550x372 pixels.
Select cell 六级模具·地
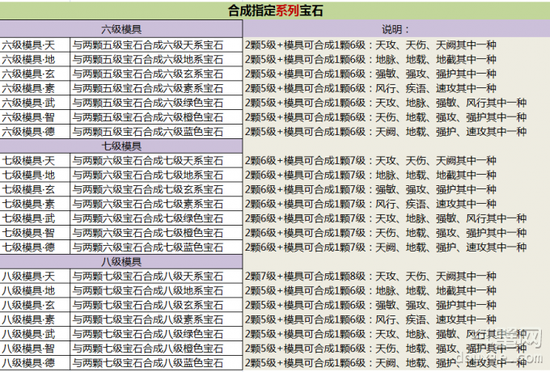tap(35, 59)
